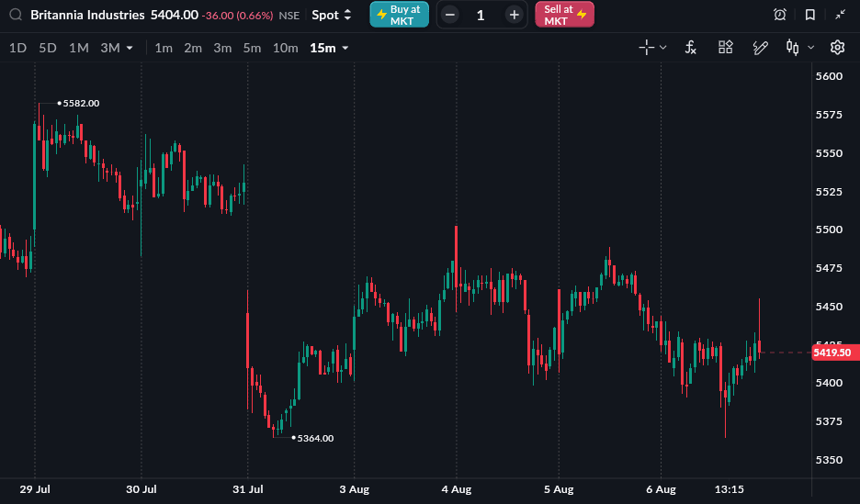Viewport: 860px width, 504px height.
Task: Click the -36.00 (0.66%) change value
Action: (x=237, y=16)
